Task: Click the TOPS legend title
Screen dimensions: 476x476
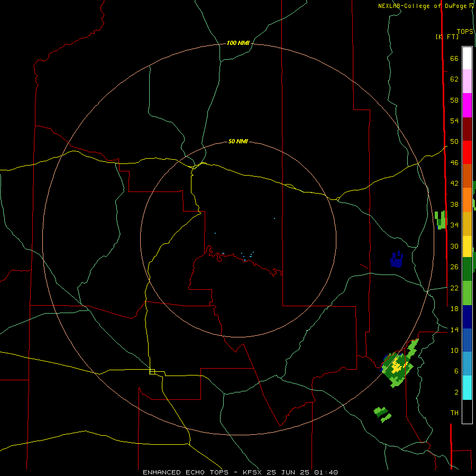Action: pos(465,32)
